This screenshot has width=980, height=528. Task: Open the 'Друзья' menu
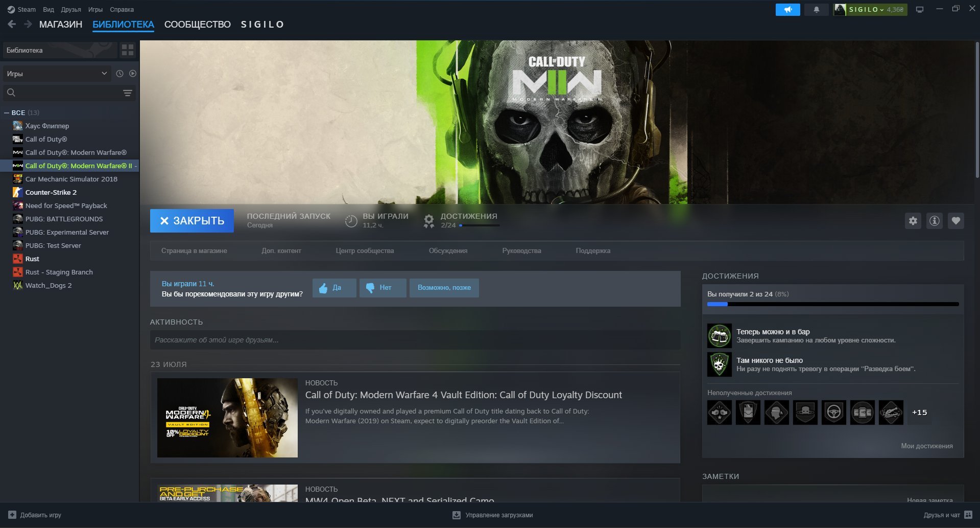pos(71,9)
